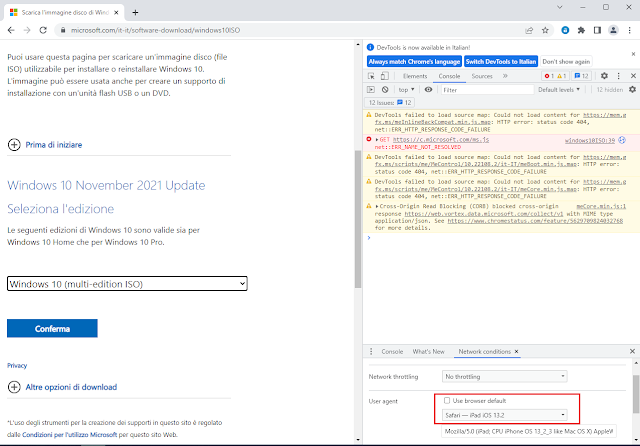Click the share page icon in address bar
The height and width of the screenshot is (446, 640).
(529, 30)
